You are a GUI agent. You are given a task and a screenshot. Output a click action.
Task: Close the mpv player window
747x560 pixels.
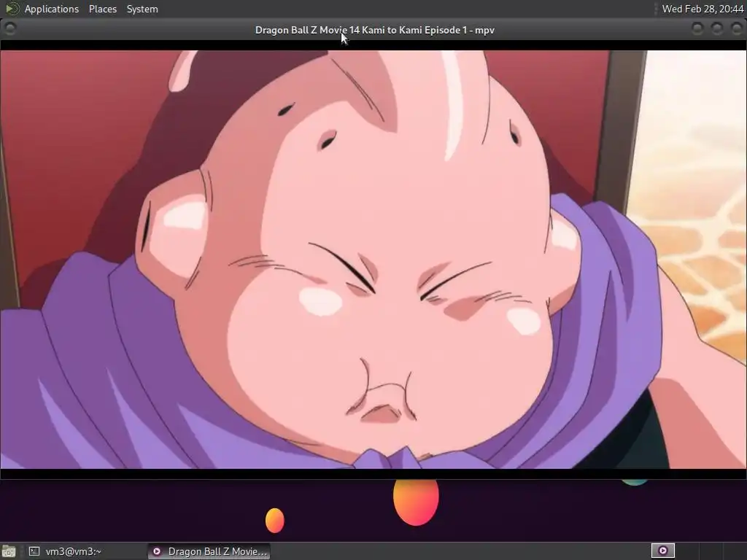(x=736, y=28)
